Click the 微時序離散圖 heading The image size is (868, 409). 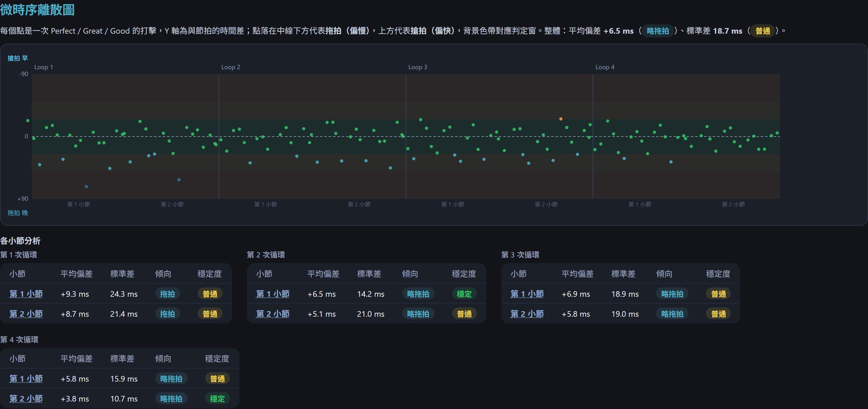(37, 10)
